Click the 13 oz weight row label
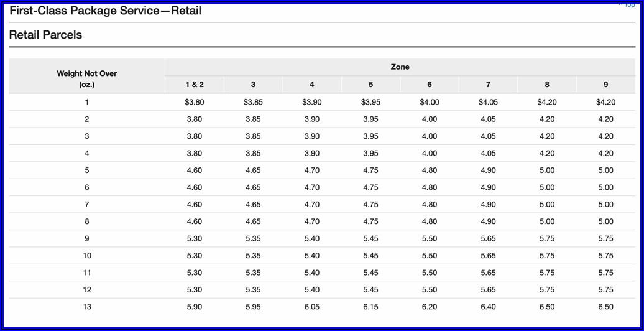 coord(86,307)
